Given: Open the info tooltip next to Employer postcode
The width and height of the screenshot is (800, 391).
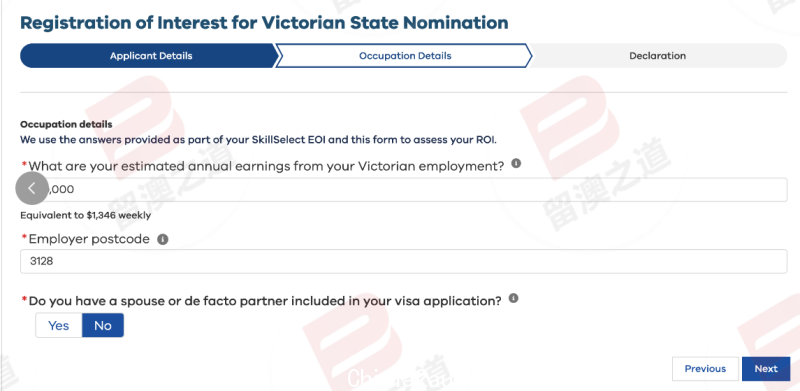Looking at the screenshot, I should tap(162, 239).
